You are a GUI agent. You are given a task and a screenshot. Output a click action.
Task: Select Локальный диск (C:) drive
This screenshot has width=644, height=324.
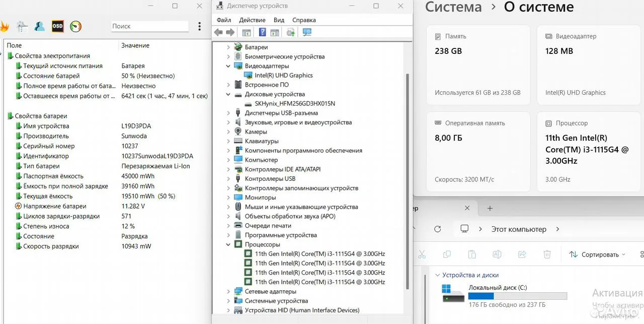(x=504, y=296)
